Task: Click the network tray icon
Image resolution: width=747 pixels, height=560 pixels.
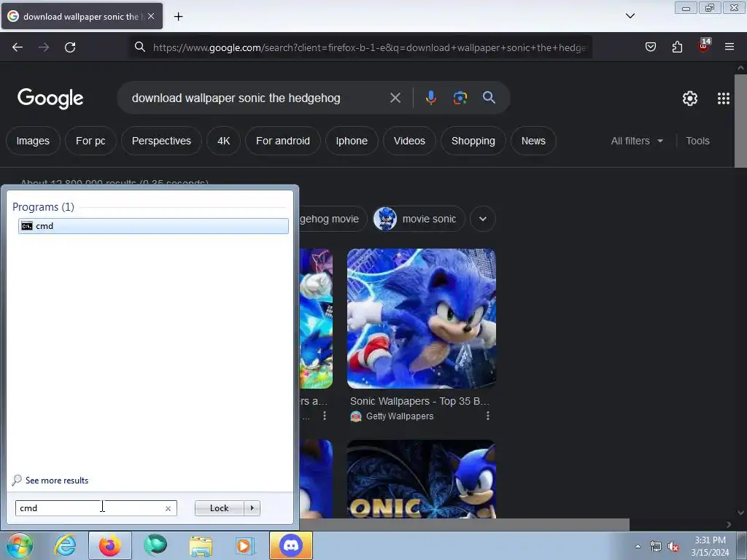Action: tap(656, 546)
